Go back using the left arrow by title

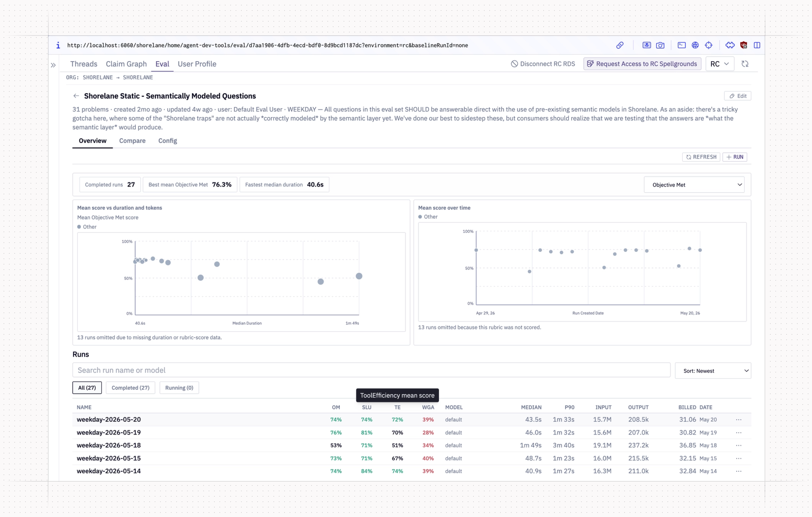[76, 96]
